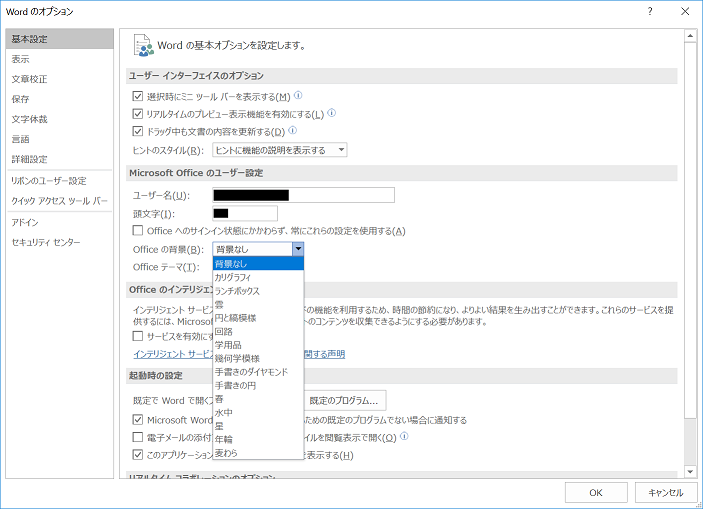
Task: Toggle 選択時にミニ ツール バーを表示する checkbox
Action: [138, 96]
